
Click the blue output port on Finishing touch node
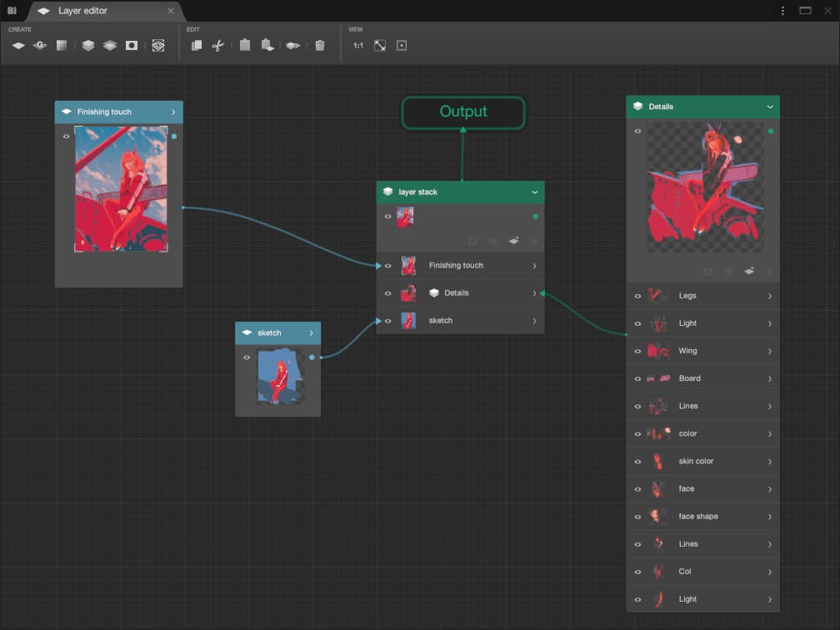coord(174,137)
